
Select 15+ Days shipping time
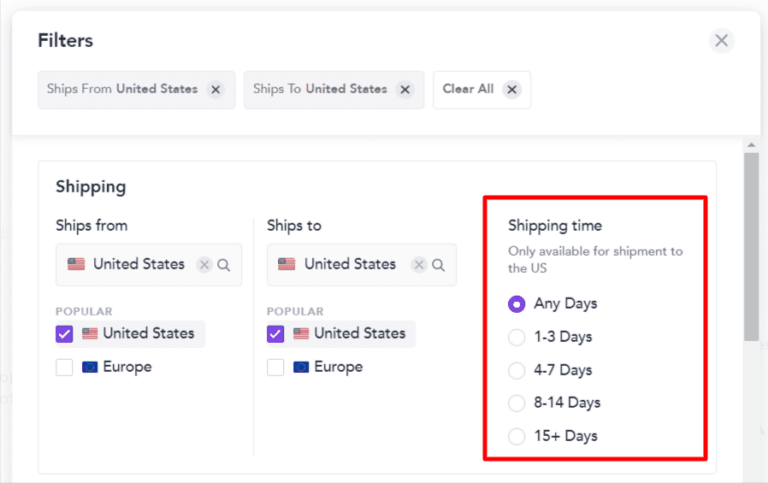516,436
